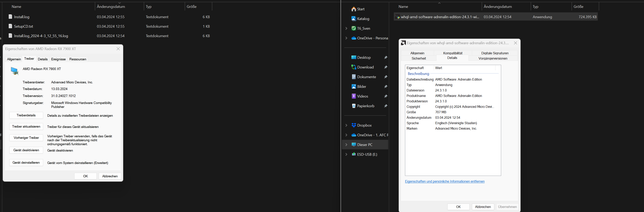Click the OneDrive - Persona cloud icon
The image size is (644, 212).
(353, 38)
